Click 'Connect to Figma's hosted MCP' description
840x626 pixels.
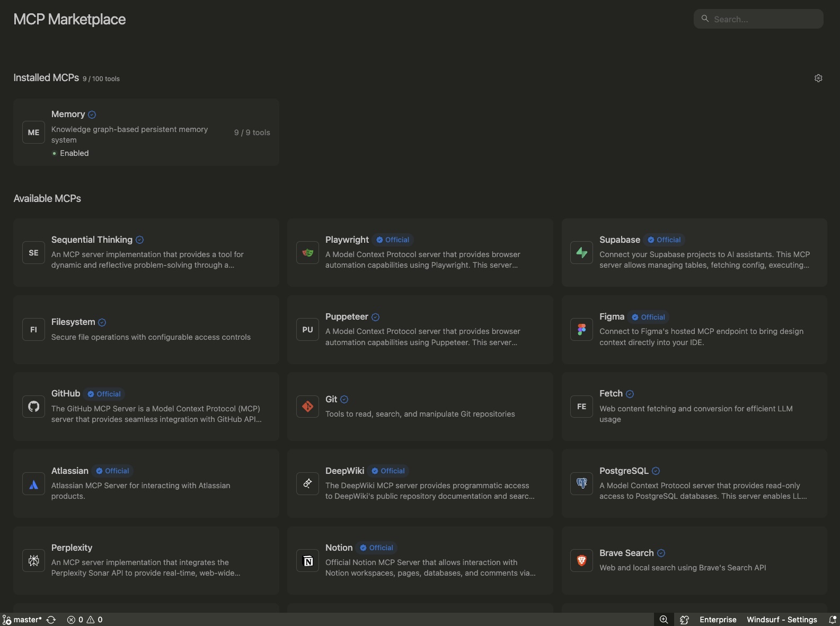701,337
